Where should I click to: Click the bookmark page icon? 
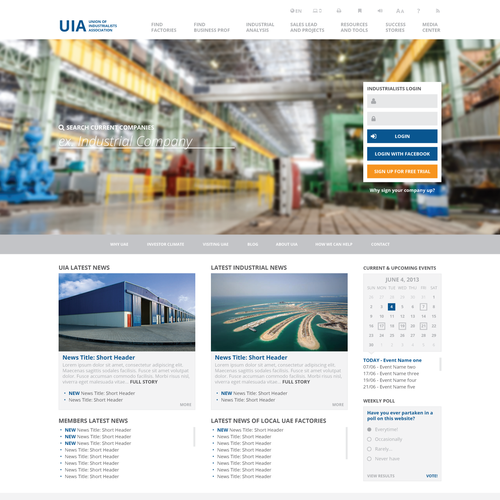[360, 11]
